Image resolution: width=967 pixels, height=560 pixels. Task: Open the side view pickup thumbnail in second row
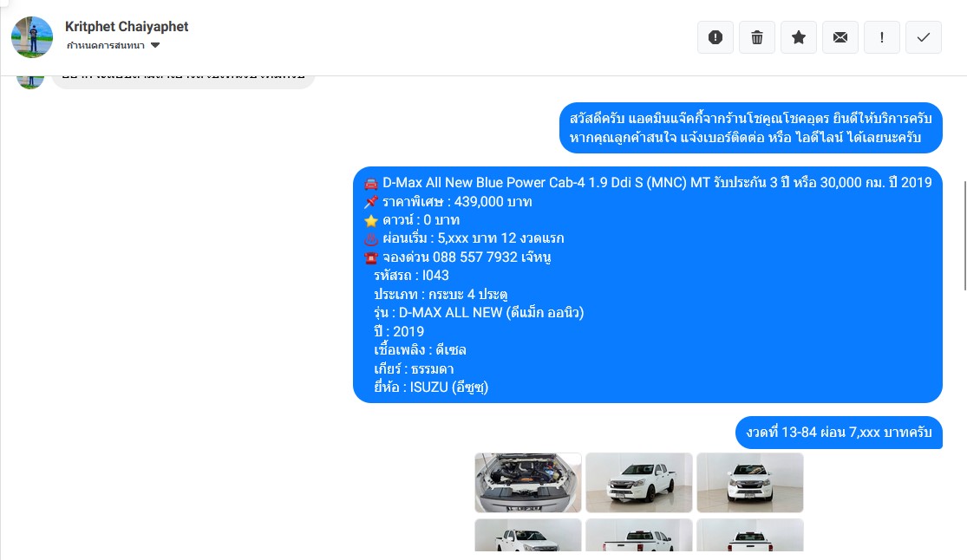pos(528,535)
